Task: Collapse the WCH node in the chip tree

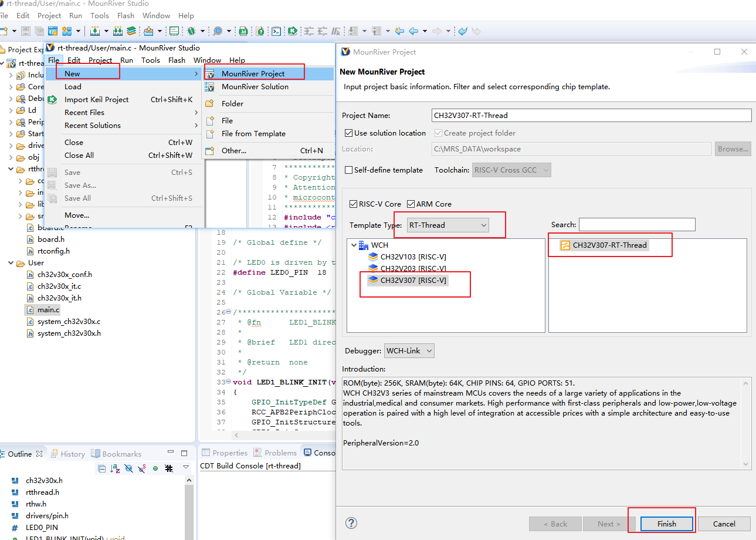Action: click(353, 245)
